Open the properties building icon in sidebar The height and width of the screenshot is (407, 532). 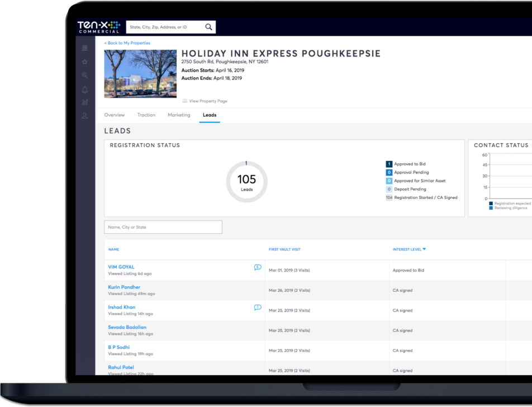tap(85, 48)
